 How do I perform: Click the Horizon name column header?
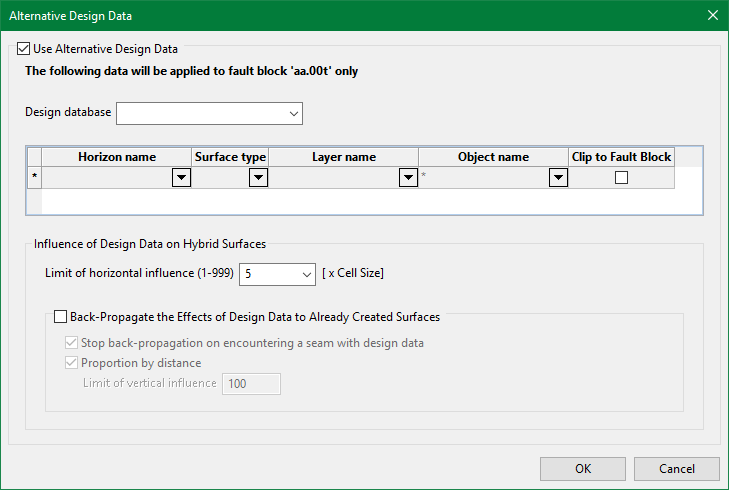(117, 157)
